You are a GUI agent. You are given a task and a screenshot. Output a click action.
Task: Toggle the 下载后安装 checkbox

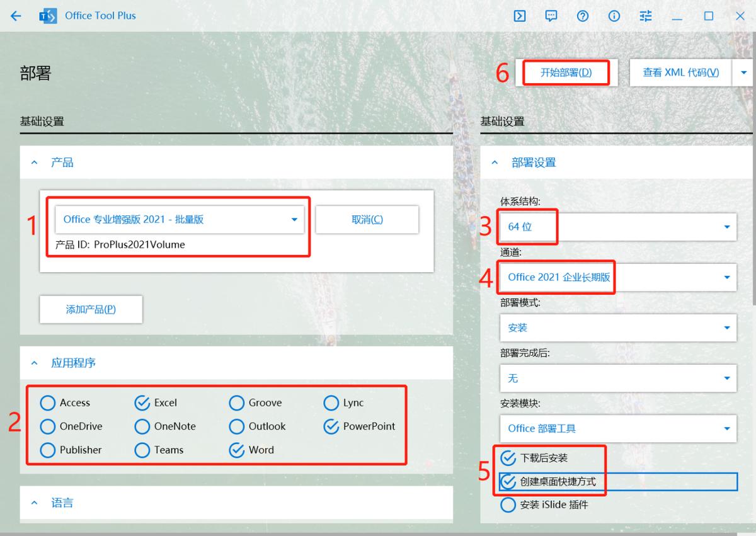[x=508, y=458]
